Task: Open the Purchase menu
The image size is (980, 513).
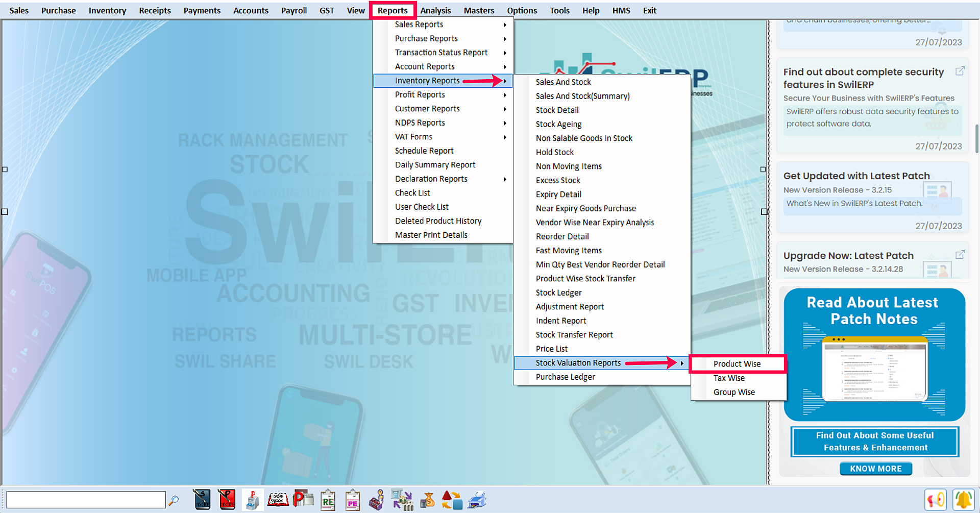Action: click(58, 10)
